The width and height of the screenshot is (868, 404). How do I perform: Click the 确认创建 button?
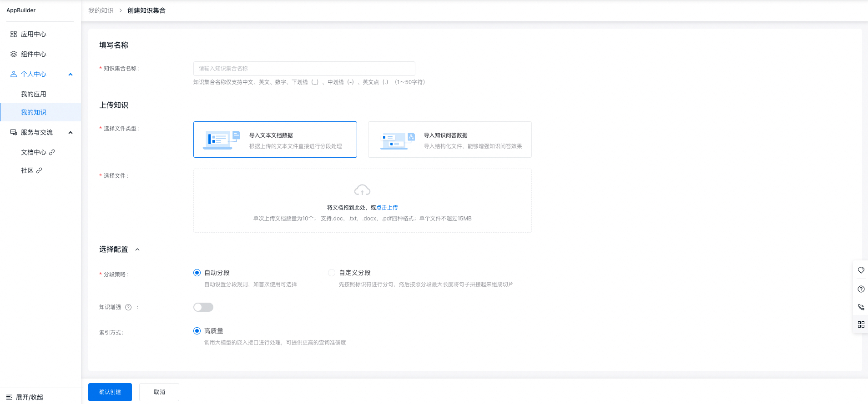[x=110, y=392]
